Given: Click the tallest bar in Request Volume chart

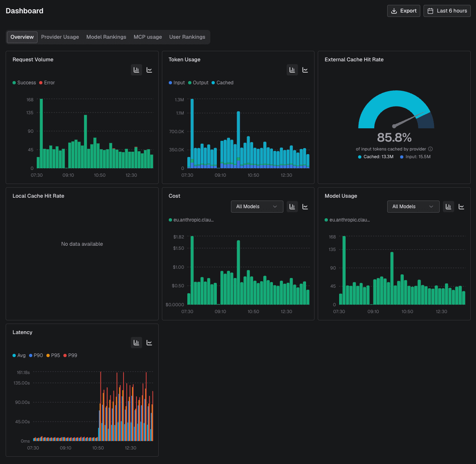Looking at the screenshot, I should pyautogui.click(x=41, y=134).
